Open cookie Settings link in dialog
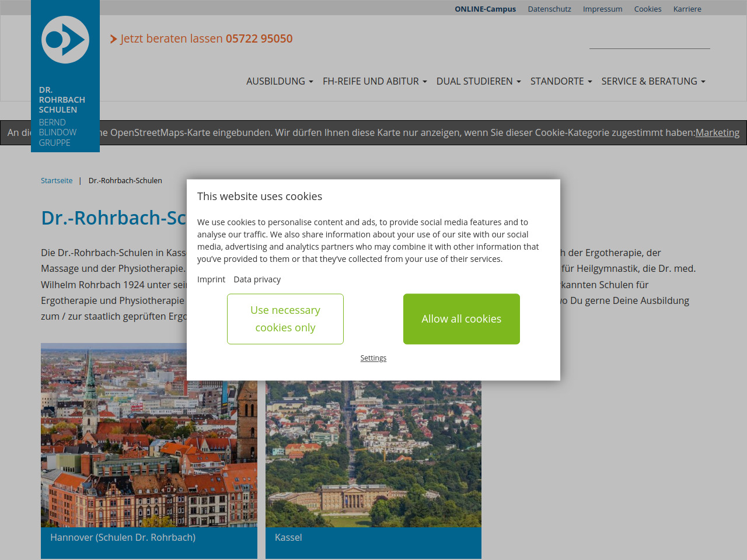 click(373, 358)
